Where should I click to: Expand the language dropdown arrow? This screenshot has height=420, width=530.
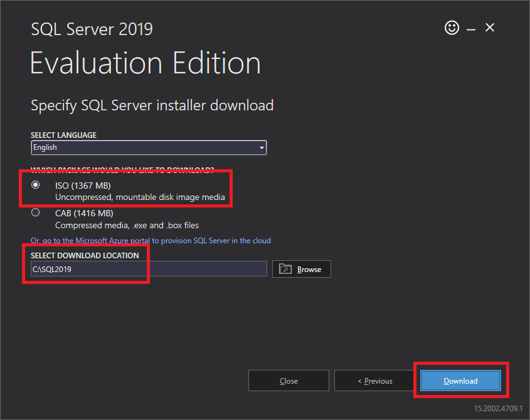click(x=261, y=148)
